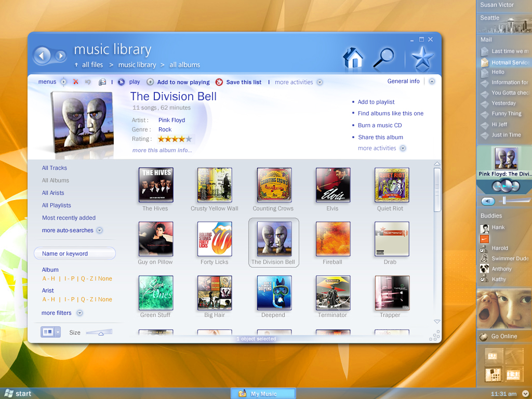This screenshot has height=399, width=532.
Task: Click the start button Windows logo
Action: tap(9, 393)
